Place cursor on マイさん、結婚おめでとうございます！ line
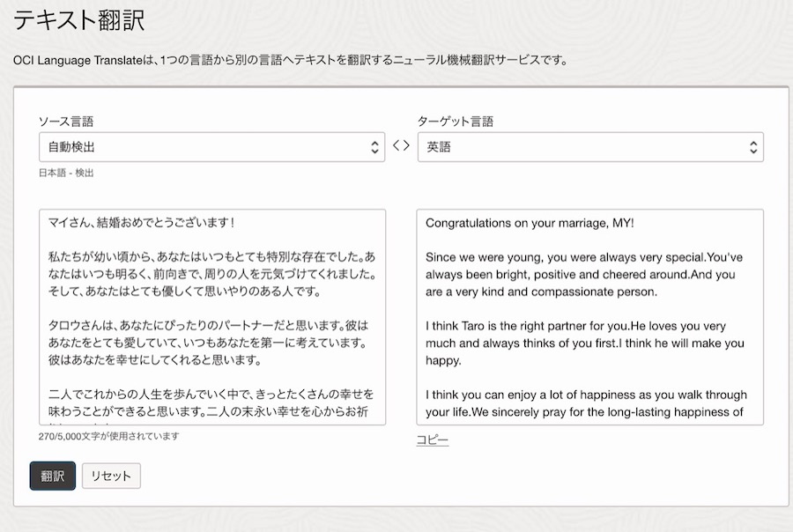 pyautogui.click(x=141, y=223)
